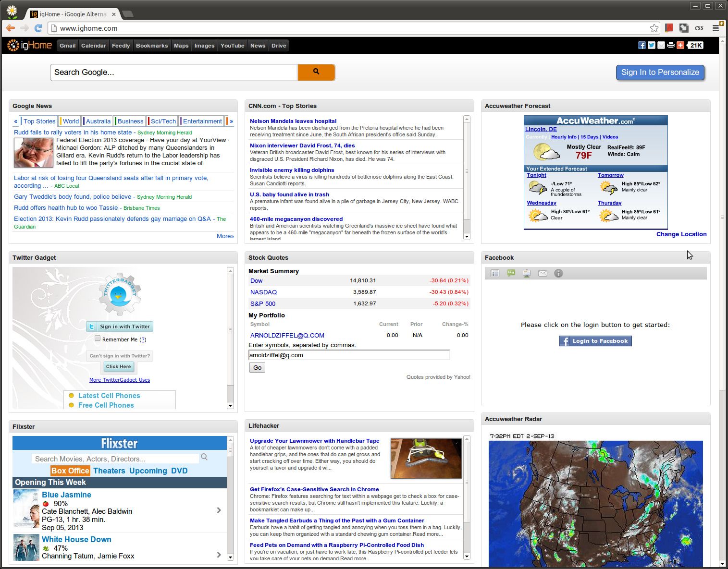Click the Blue Jasmine poster thumbnail
The width and height of the screenshot is (728, 569).
[26, 509]
